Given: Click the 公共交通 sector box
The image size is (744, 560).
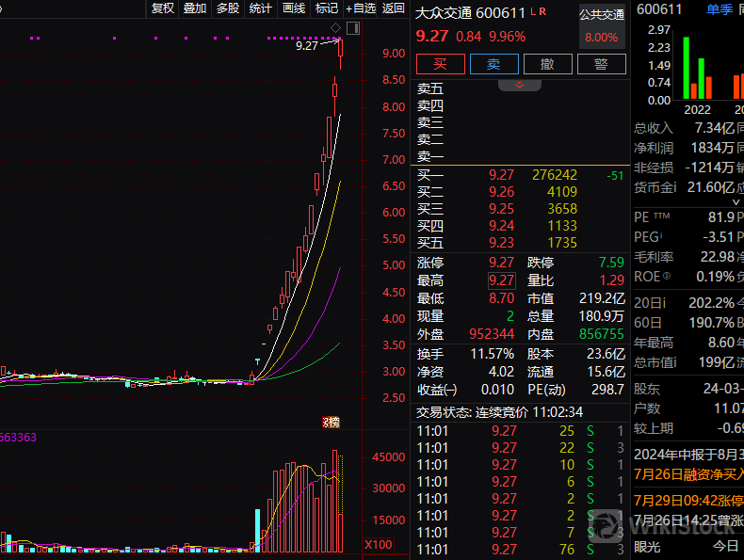Looking at the screenshot, I should pyautogui.click(x=602, y=26).
